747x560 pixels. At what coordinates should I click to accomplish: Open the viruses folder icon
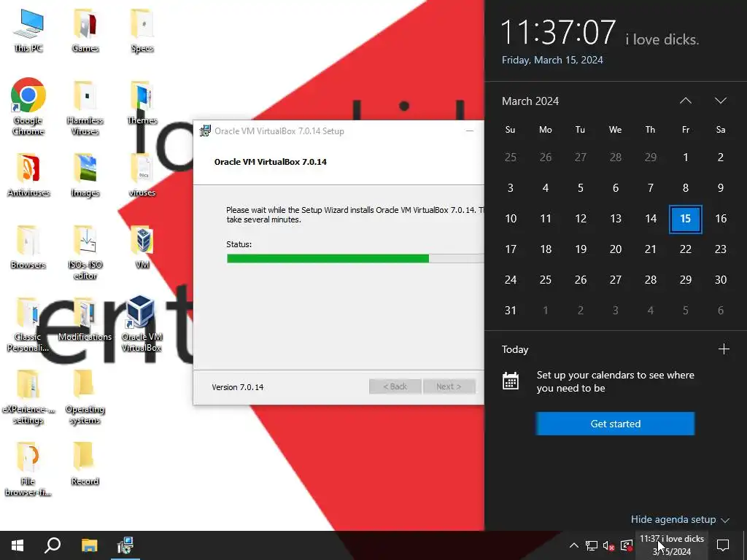tap(142, 174)
